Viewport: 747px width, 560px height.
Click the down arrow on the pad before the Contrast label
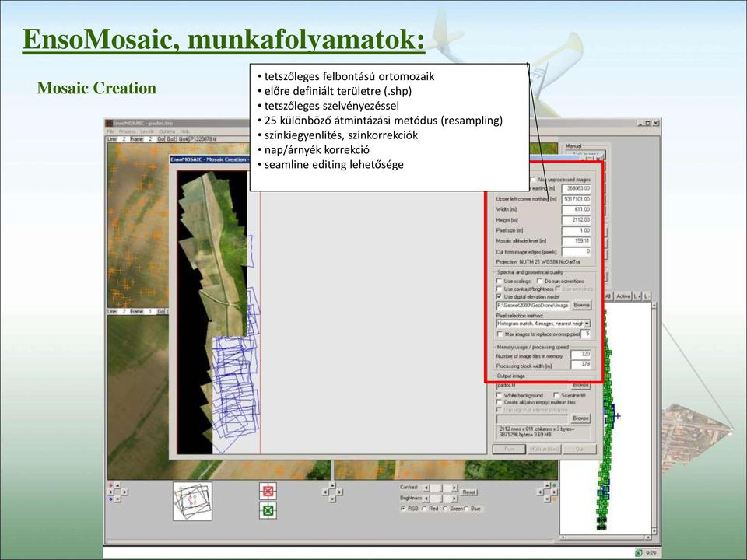[332, 499]
